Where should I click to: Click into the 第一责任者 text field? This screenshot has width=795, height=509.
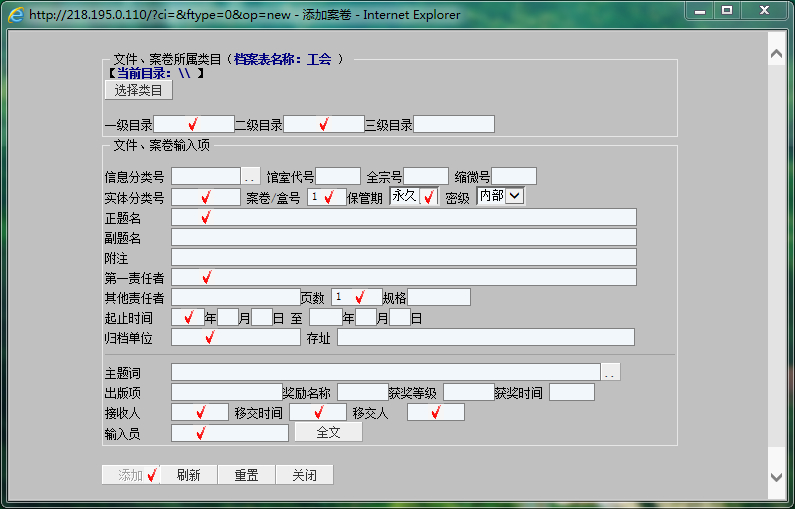(x=403, y=277)
